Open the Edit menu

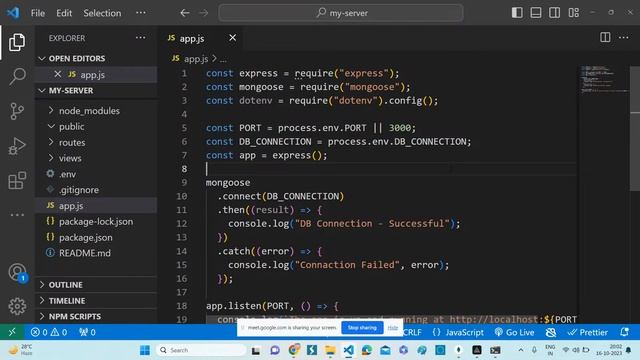tap(64, 13)
